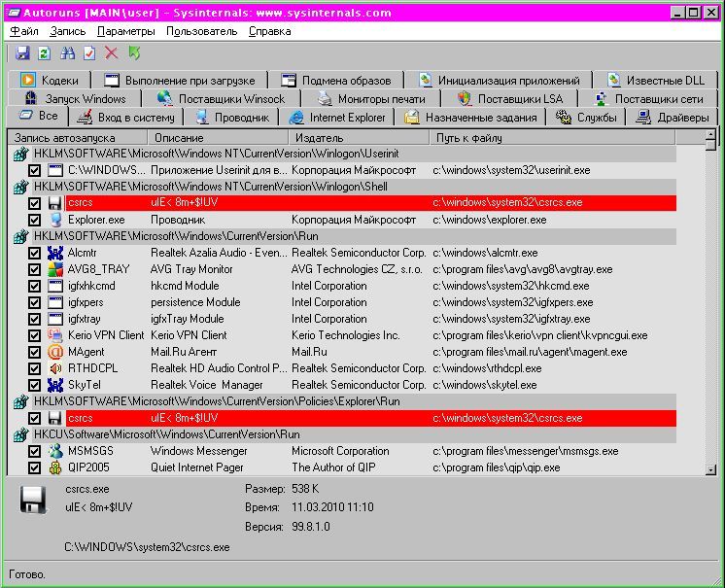Click registry icon of HKCU Run key
The image size is (725, 588).
point(20,434)
